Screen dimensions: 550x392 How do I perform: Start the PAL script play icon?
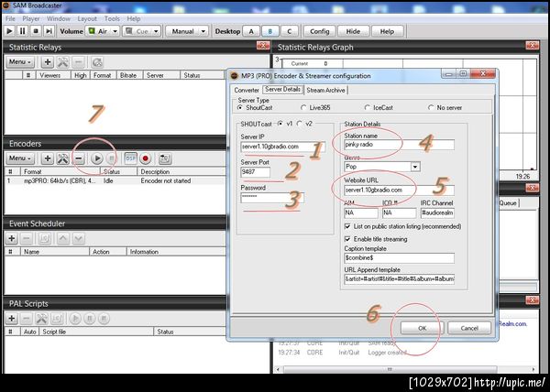pos(75,319)
